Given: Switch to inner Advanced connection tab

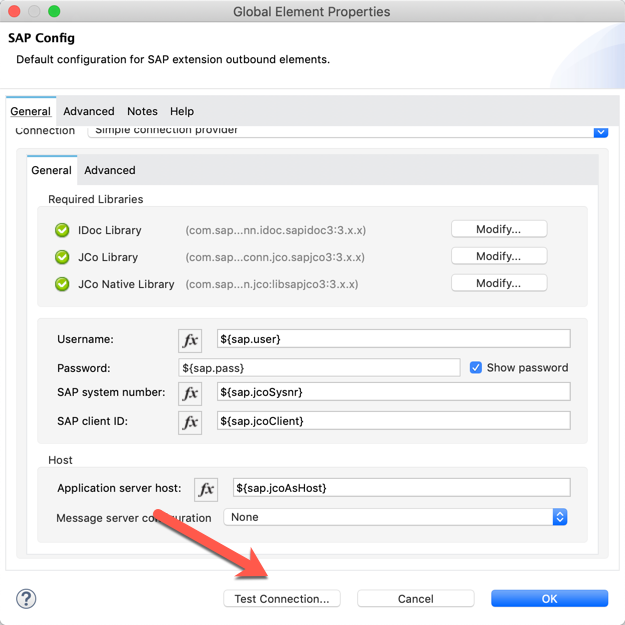Looking at the screenshot, I should pyautogui.click(x=110, y=170).
